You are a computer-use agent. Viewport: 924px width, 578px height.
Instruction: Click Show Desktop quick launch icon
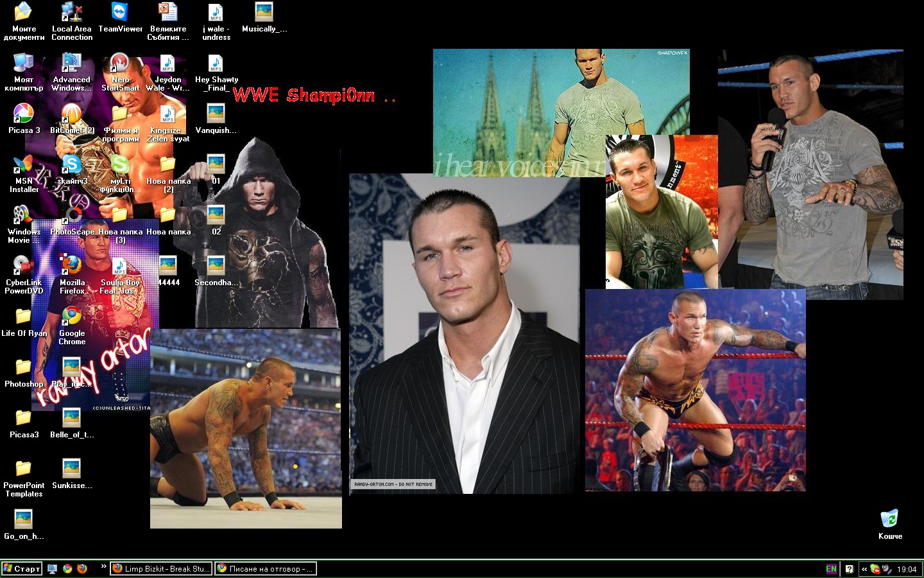53,568
